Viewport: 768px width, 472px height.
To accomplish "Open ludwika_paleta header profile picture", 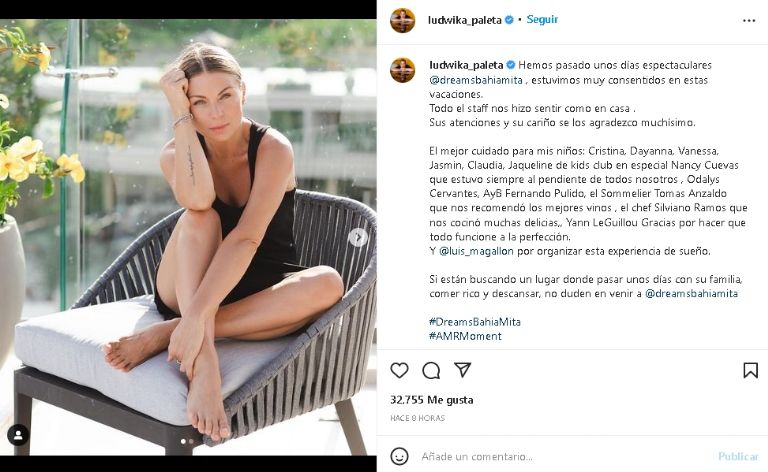I will click(403, 21).
